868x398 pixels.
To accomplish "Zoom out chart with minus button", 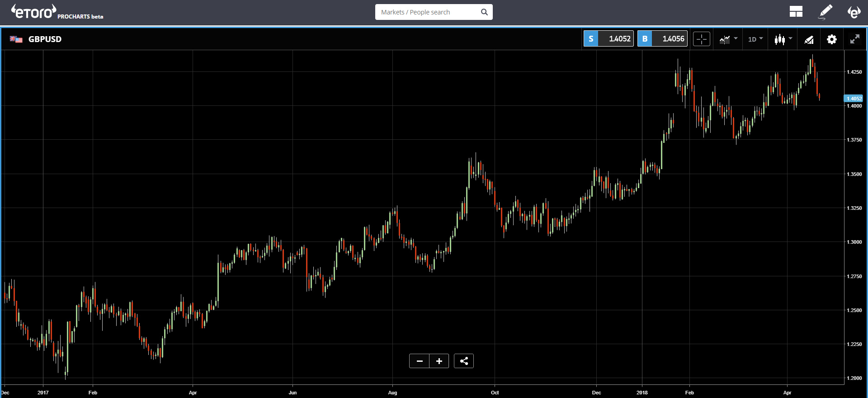I will point(420,361).
